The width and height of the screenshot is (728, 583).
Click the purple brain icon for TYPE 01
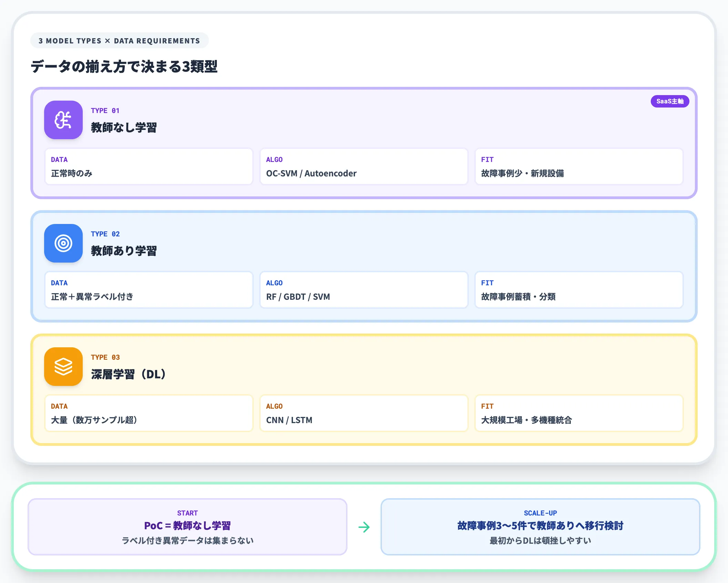(x=63, y=120)
